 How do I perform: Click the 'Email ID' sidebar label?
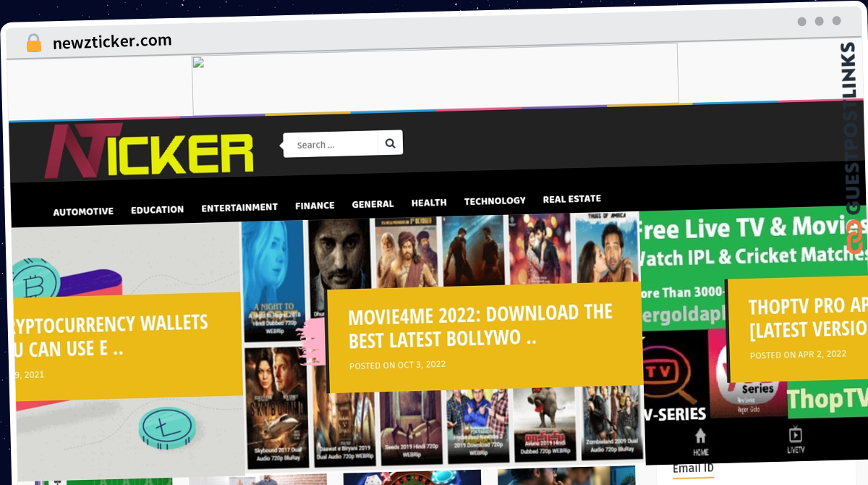[x=693, y=468]
